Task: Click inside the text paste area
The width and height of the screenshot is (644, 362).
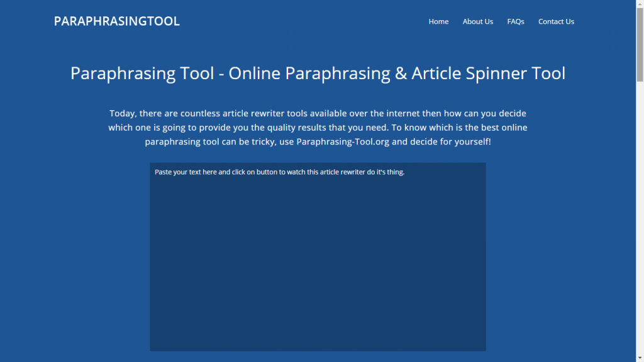Action: pos(318,258)
